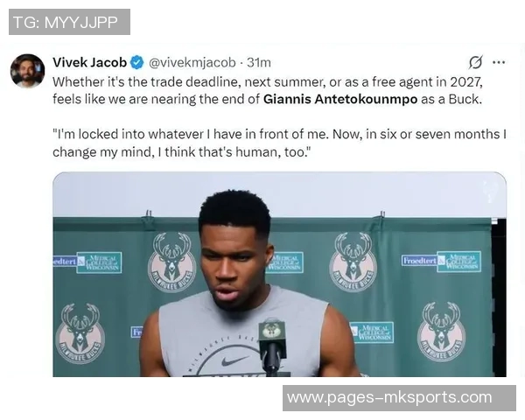Play the embedded press conference video
This screenshot has height=420, width=525.
(279, 274)
